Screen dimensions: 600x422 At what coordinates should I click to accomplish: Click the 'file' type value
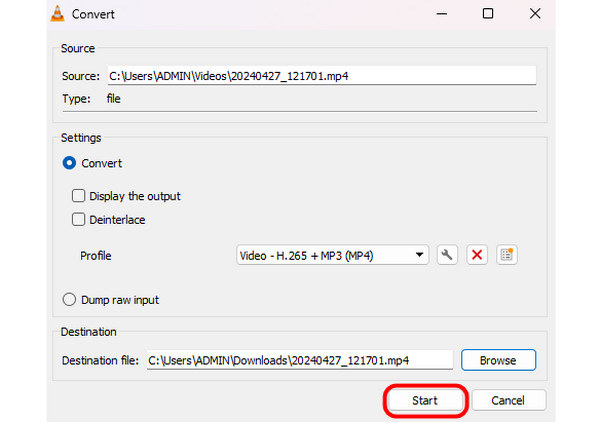coord(114,99)
